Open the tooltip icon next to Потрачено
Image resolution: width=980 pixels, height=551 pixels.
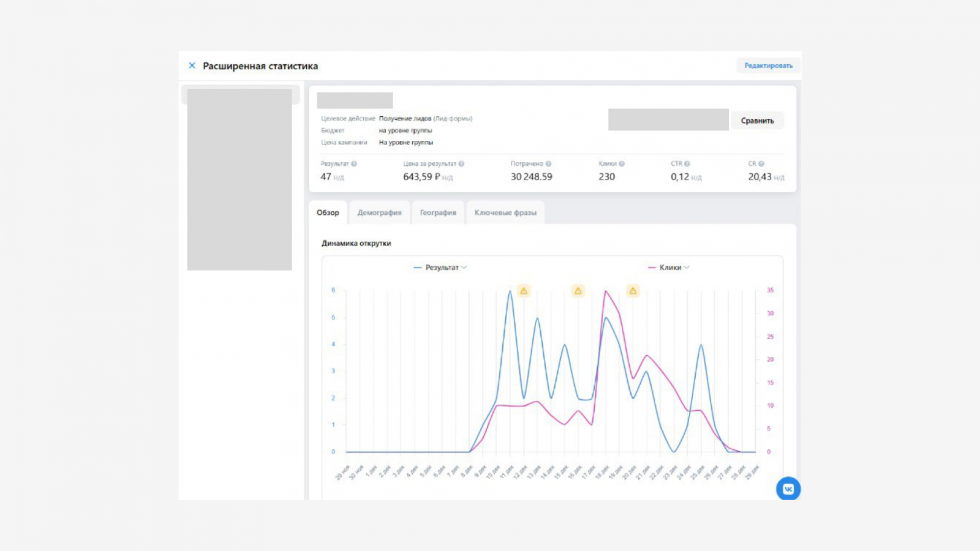point(548,164)
